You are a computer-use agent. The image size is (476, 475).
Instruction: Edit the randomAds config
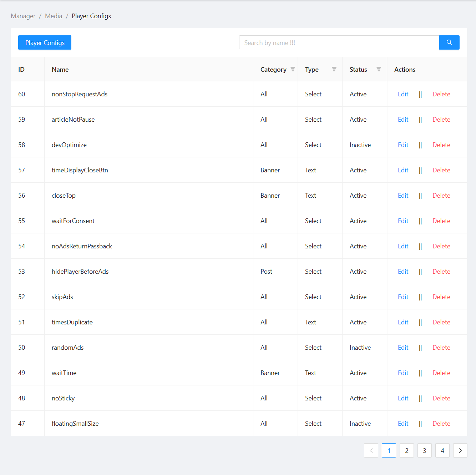point(403,348)
